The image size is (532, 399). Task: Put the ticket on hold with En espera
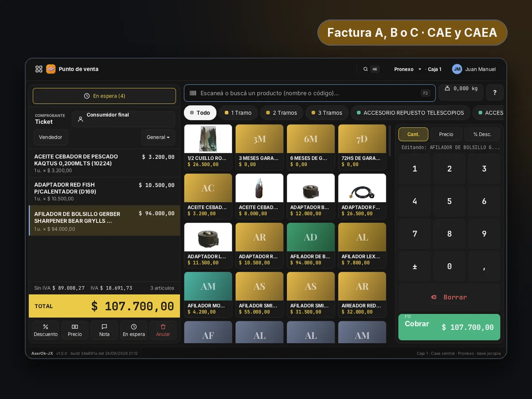click(x=134, y=330)
